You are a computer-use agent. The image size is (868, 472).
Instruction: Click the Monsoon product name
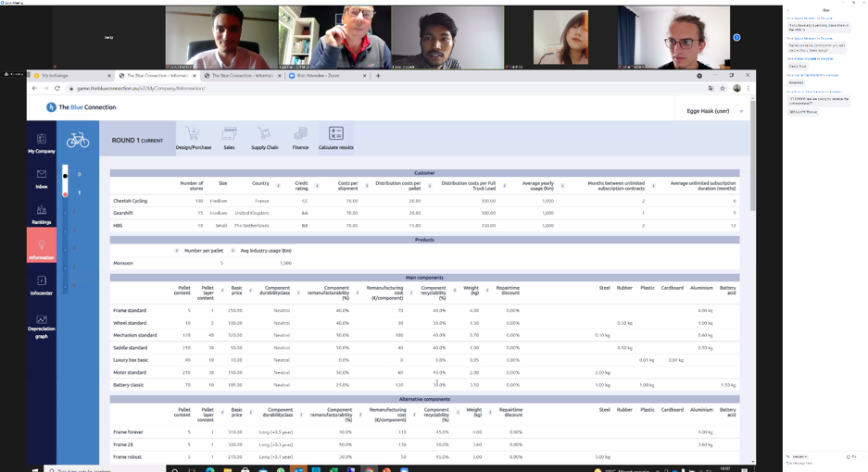coord(123,264)
